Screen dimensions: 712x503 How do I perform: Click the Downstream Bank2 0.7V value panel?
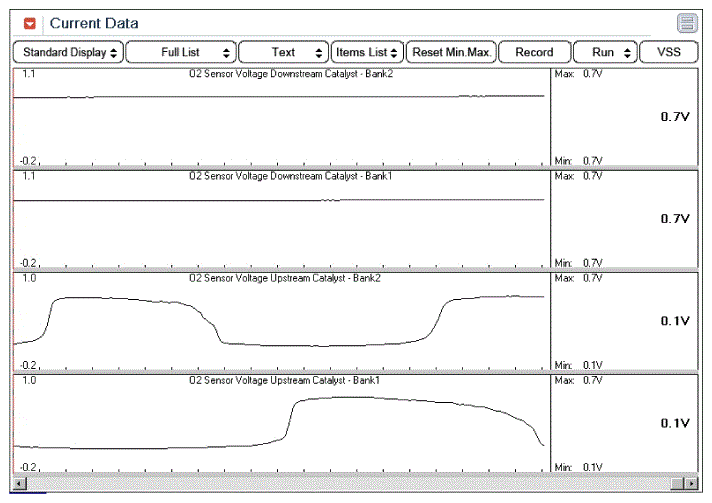(624, 117)
